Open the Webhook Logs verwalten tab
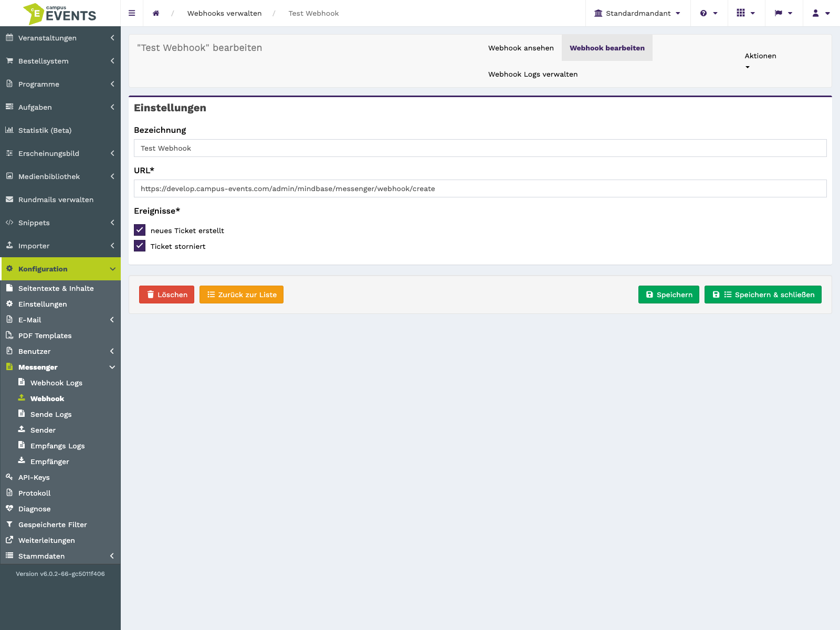 (533, 74)
